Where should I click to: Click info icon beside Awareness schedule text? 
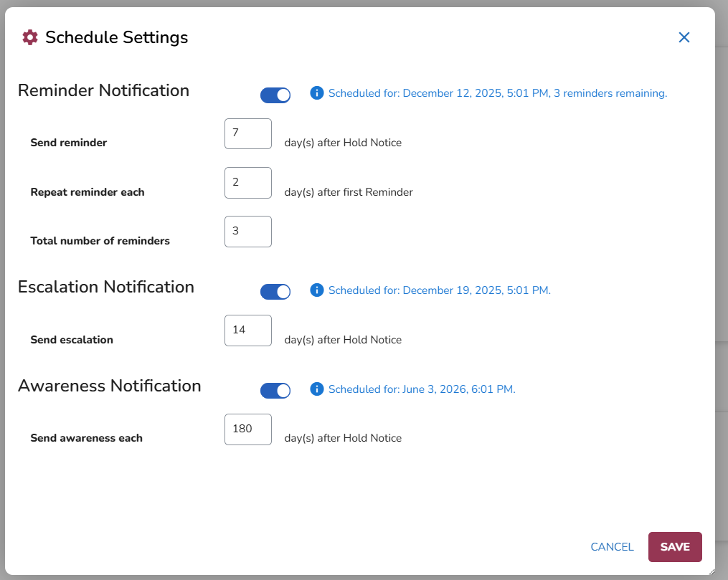point(317,389)
